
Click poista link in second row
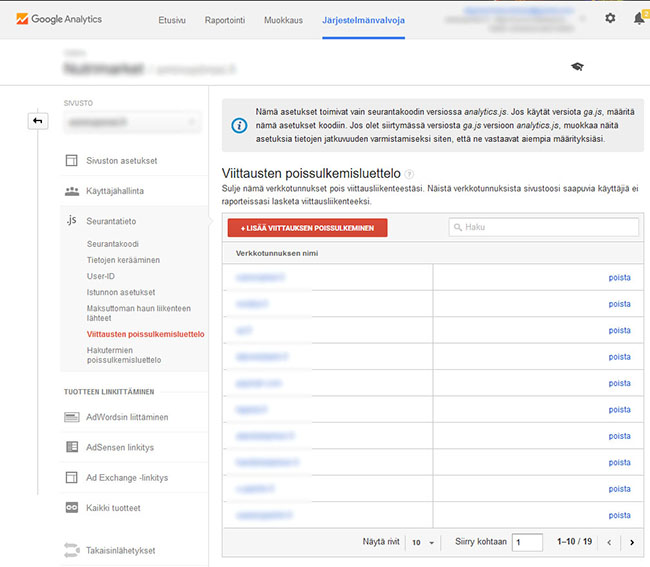pos(619,304)
